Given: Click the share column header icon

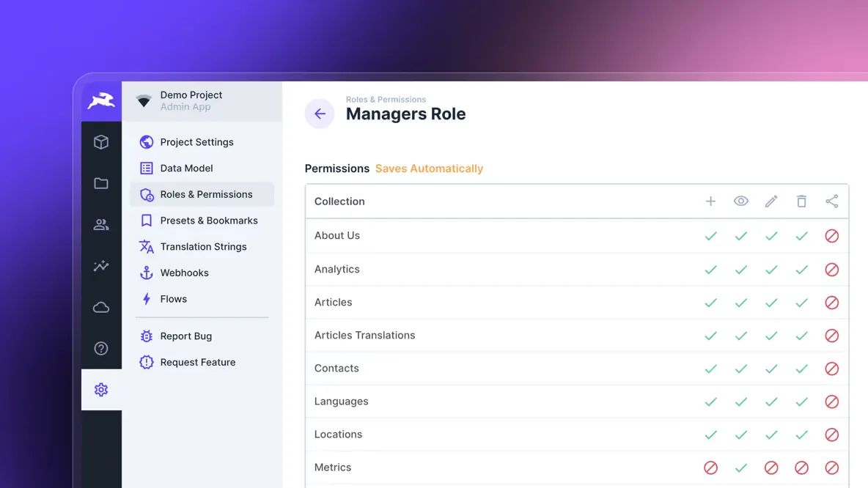Looking at the screenshot, I should coord(832,202).
